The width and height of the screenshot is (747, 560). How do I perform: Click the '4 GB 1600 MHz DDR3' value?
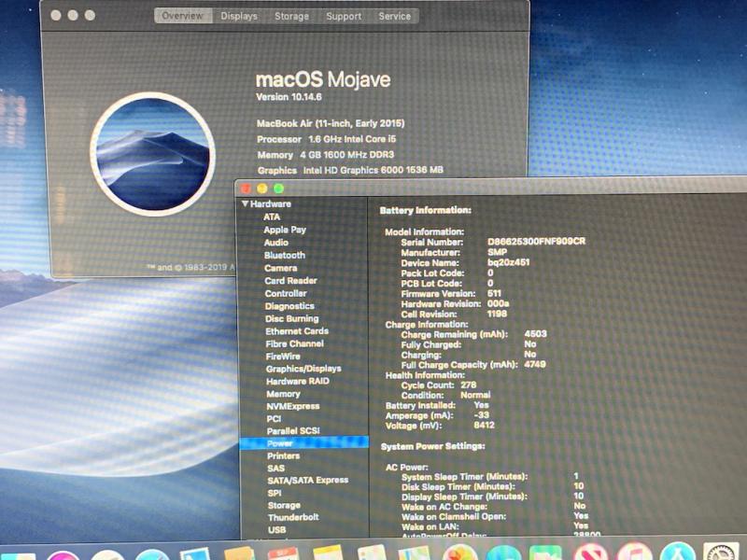click(346, 155)
